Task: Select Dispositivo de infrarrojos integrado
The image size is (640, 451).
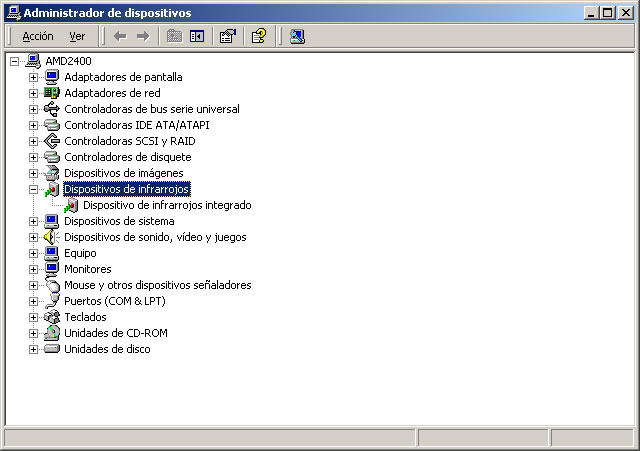Action: (167, 205)
